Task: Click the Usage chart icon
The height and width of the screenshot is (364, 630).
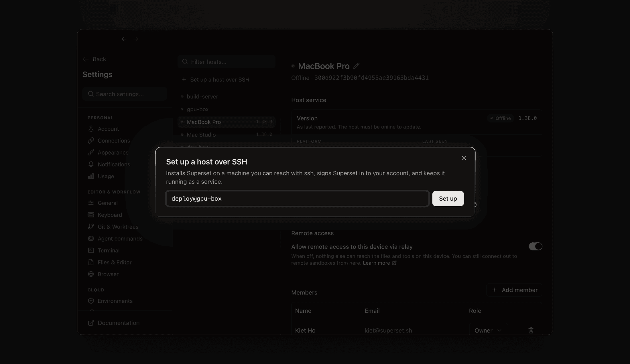Action: point(91,177)
